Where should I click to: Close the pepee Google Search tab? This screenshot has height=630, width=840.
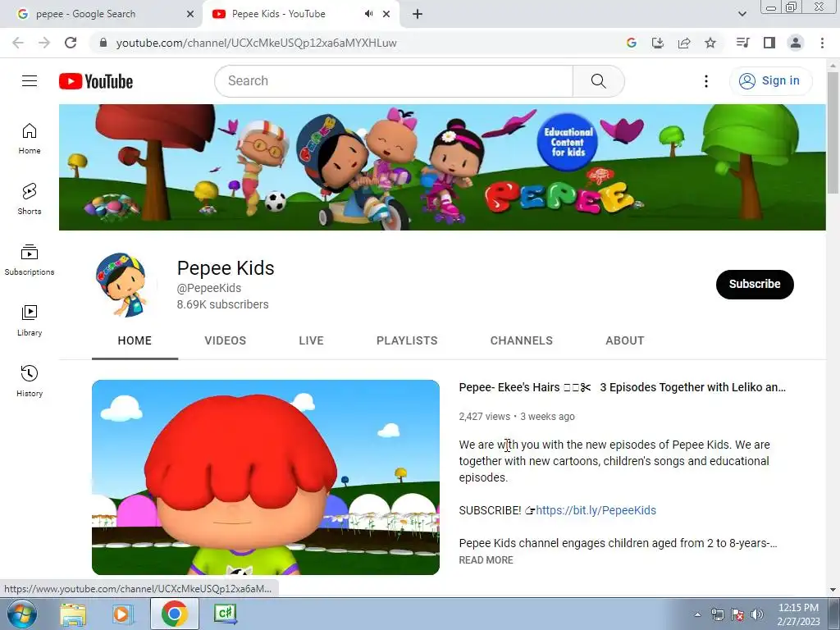[190, 14]
